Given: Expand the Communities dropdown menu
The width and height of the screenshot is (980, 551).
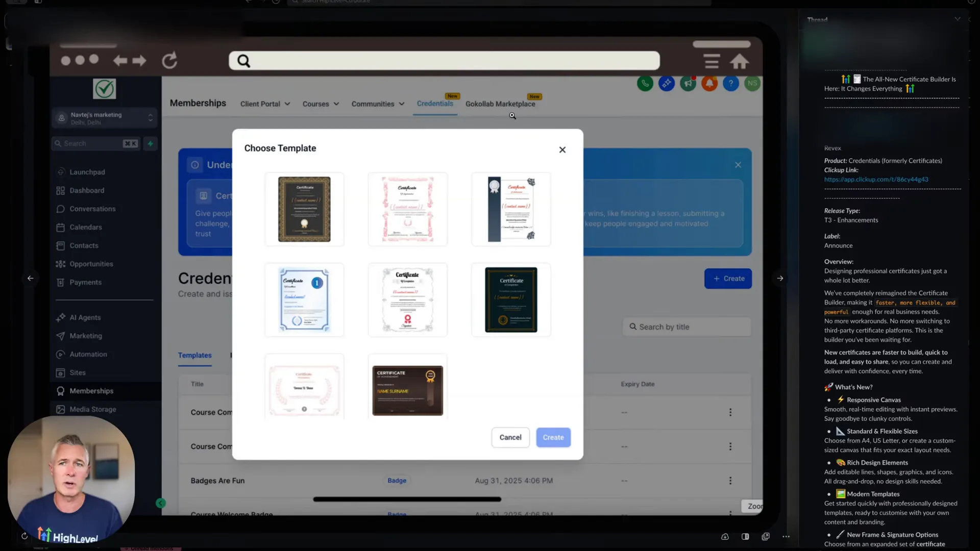Looking at the screenshot, I should click(x=378, y=104).
